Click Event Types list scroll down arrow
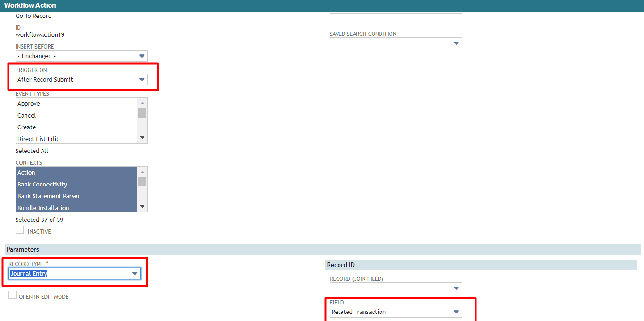Image resolution: width=644 pixels, height=321 pixels. tap(142, 138)
